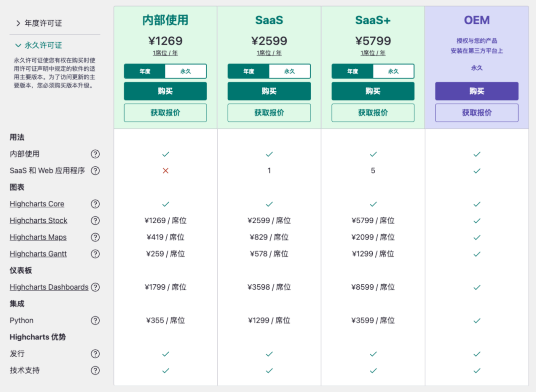Collapse 永久许可证 section
This screenshot has height=392, width=536.
point(39,45)
